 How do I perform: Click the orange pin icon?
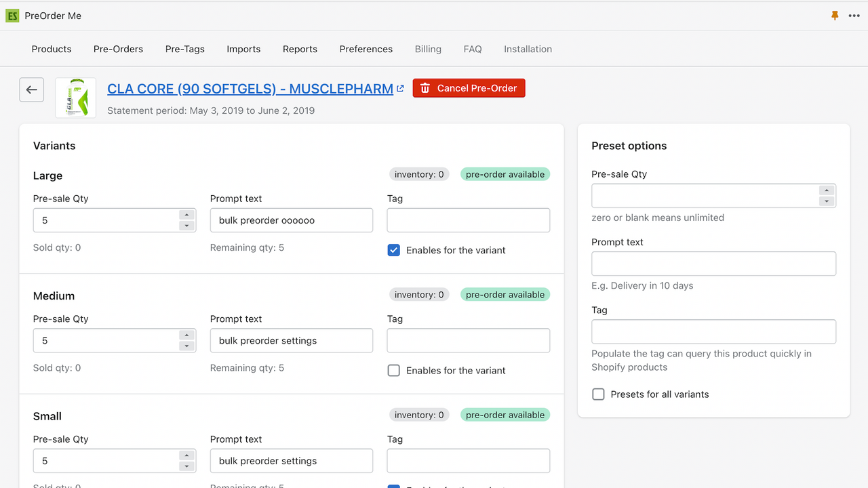tap(835, 16)
